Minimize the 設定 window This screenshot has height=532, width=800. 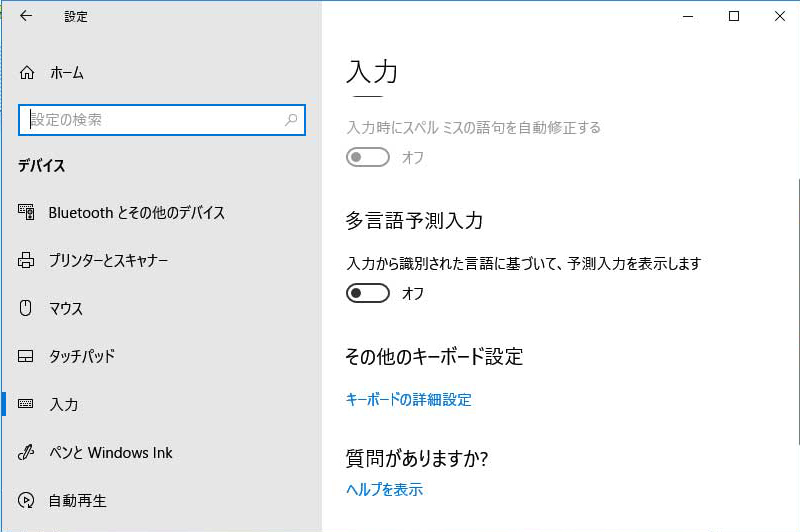[688, 16]
